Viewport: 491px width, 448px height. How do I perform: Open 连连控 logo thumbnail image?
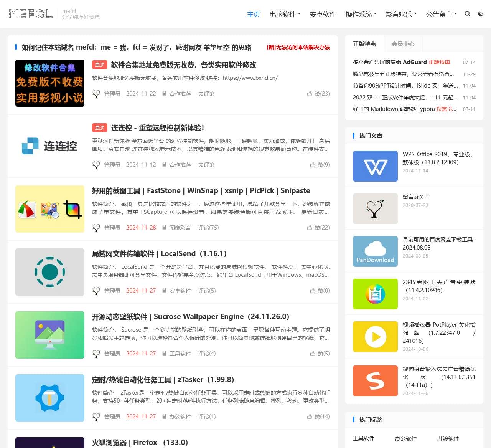pos(50,146)
